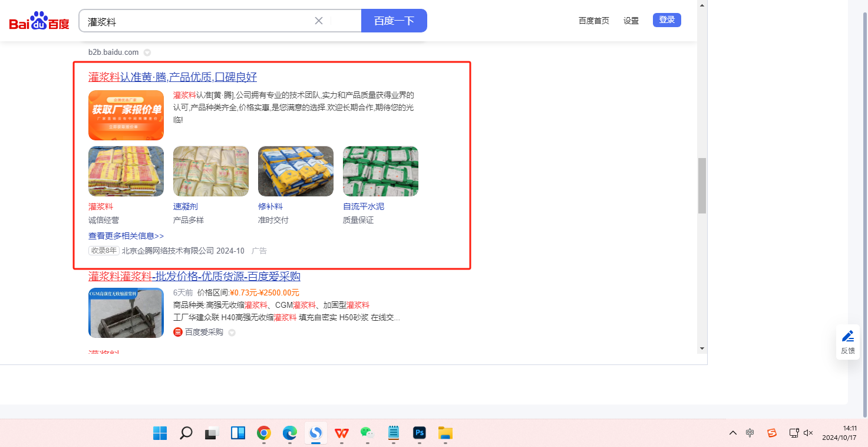Click the page scrollbar thumb
Viewport: 868px width, 447px height.
click(x=702, y=186)
